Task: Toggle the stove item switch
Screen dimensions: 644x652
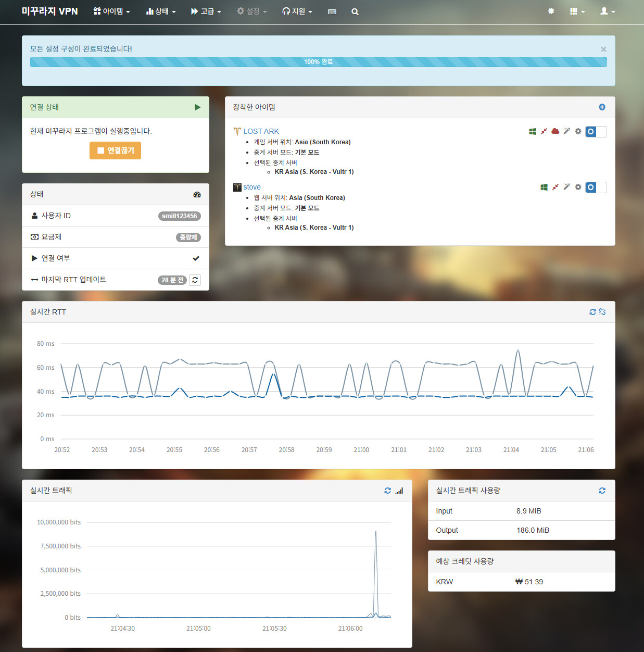Action: (596, 187)
